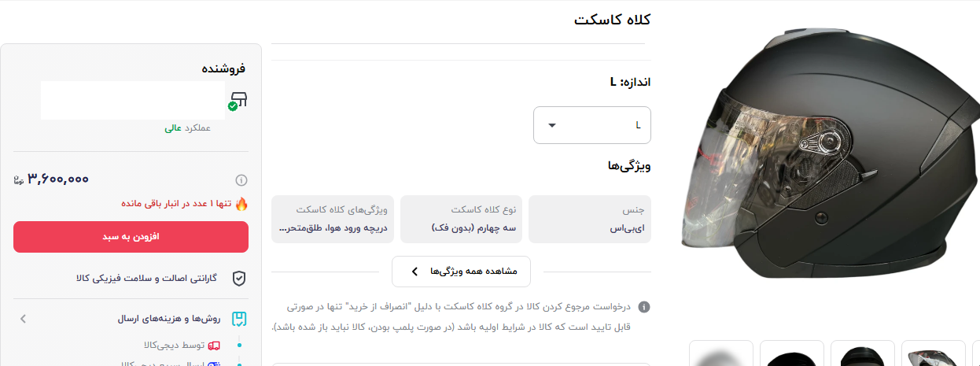This screenshot has height=366, width=980.
Task: Click the seller store icon
Action: click(x=238, y=99)
